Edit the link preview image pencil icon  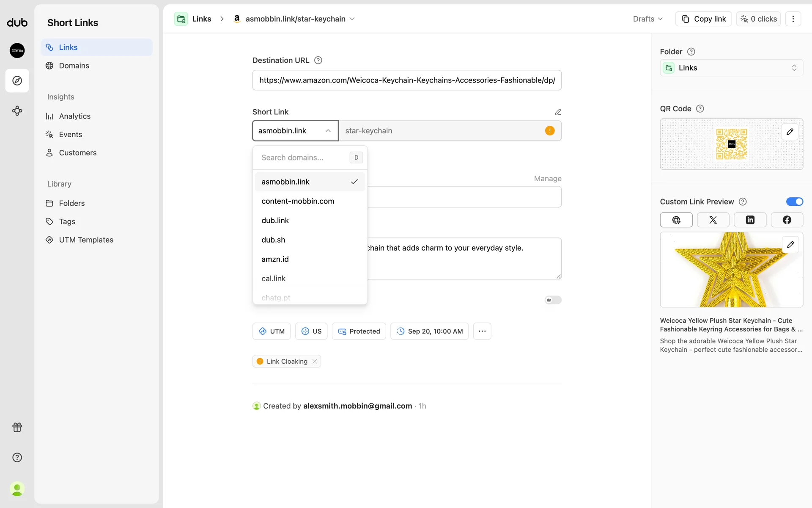point(790,245)
